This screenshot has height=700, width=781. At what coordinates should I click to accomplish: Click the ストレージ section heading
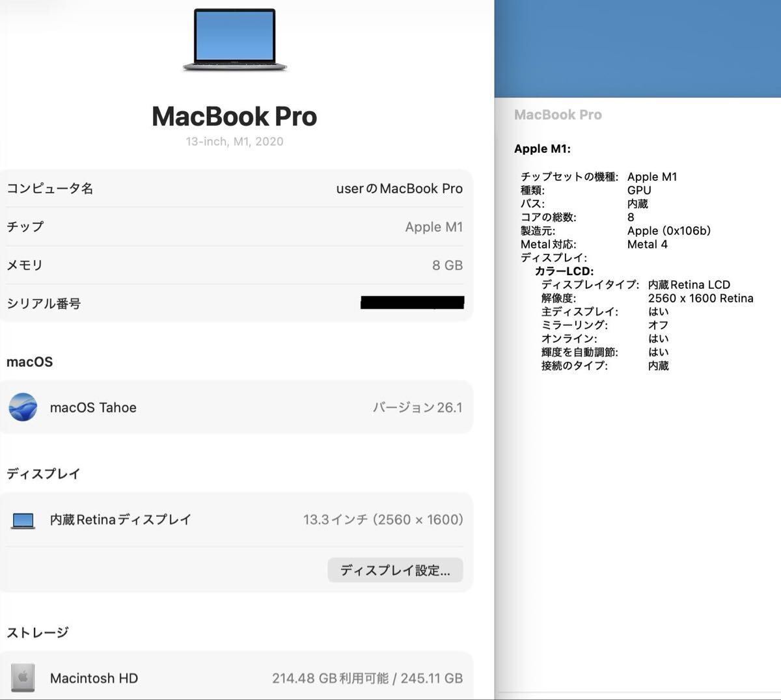[37, 632]
